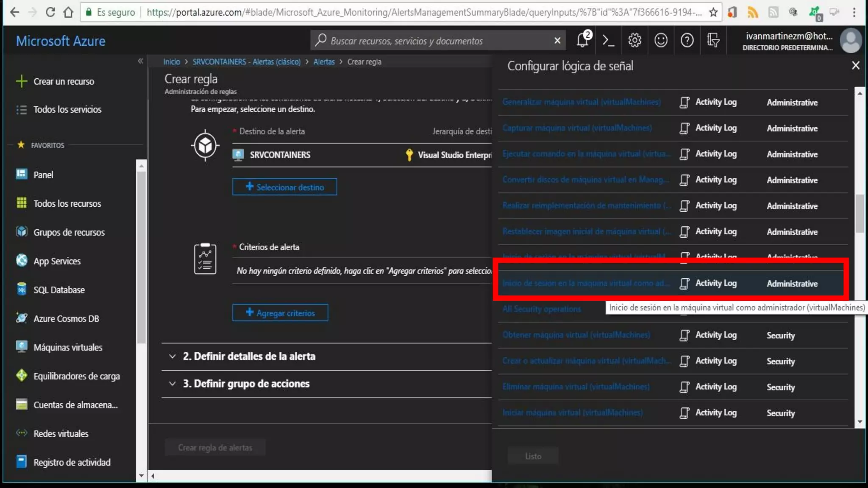
Task: Click the feedback smiley icon
Action: 661,41
